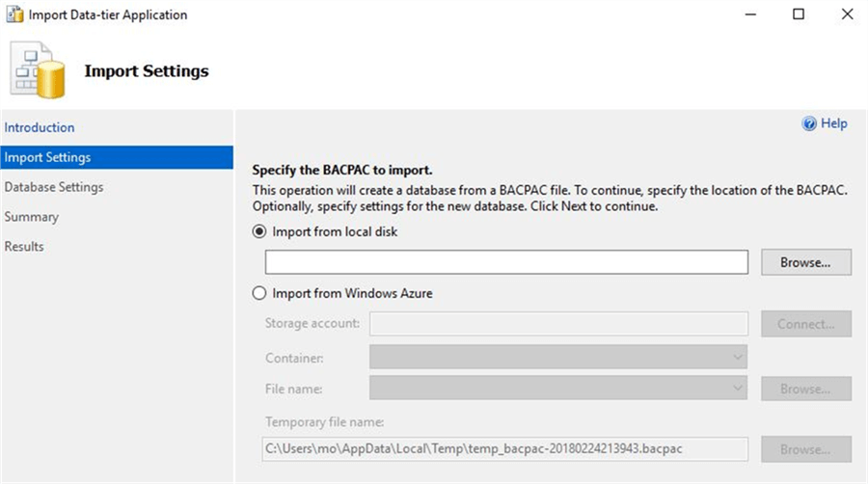Click the blue Help question mark icon

point(809,123)
